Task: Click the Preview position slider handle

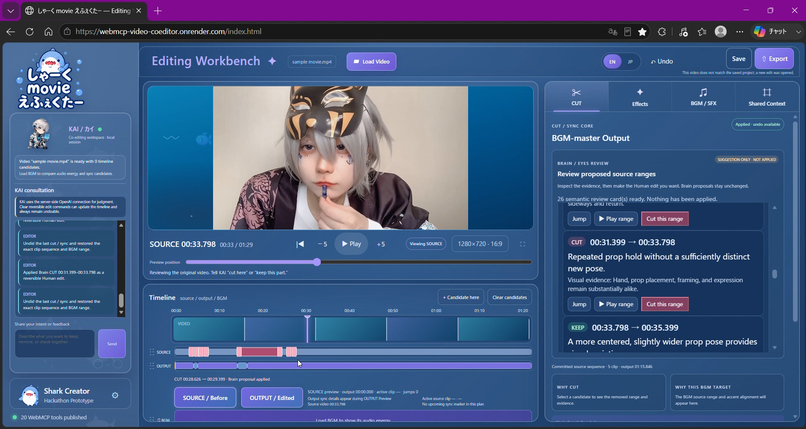Action: point(317,262)
